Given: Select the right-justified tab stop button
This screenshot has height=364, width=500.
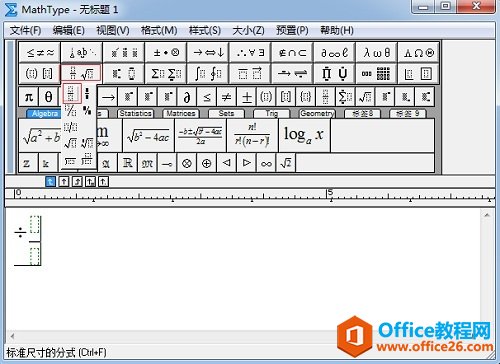Looking at the screenshot, I should click(77, 182).
